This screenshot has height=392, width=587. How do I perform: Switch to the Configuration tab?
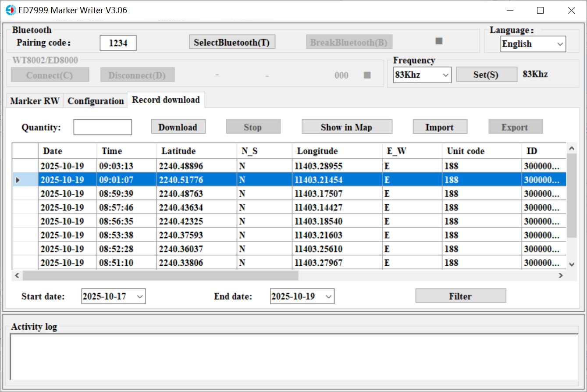(95, 101)
